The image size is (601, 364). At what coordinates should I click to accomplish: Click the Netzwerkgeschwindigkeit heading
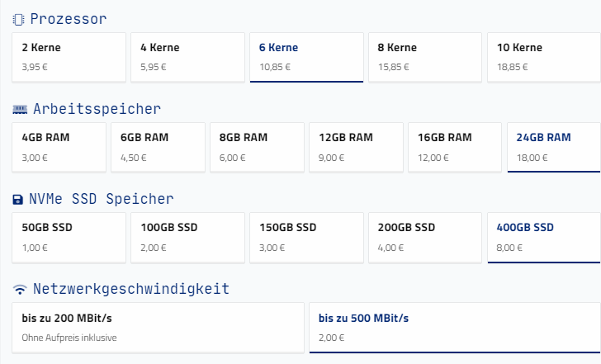[x=131, y=289]
